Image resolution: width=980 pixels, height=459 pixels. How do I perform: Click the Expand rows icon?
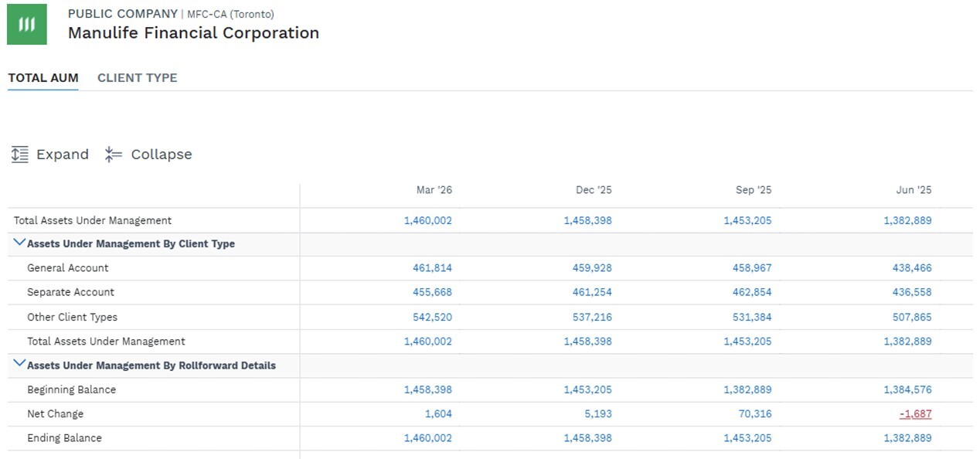(x=20, y=155)
